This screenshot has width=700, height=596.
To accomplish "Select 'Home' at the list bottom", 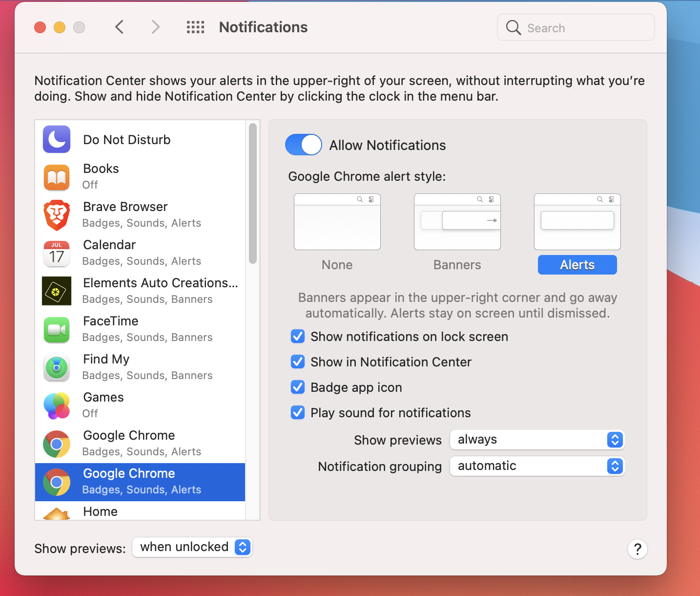I will click(x=101, y=511).
